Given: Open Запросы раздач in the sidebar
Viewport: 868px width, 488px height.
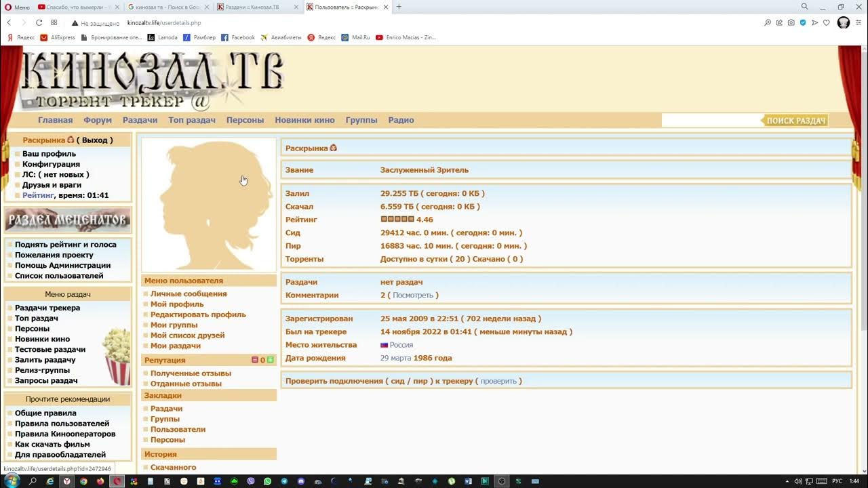Looking at the screenshot, I should [46, 381].
